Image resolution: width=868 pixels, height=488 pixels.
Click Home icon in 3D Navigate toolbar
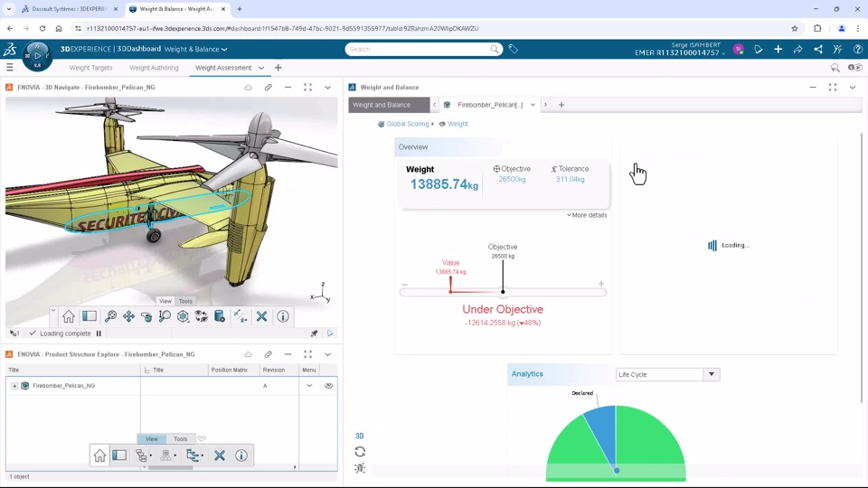click(x=69, y=316)
